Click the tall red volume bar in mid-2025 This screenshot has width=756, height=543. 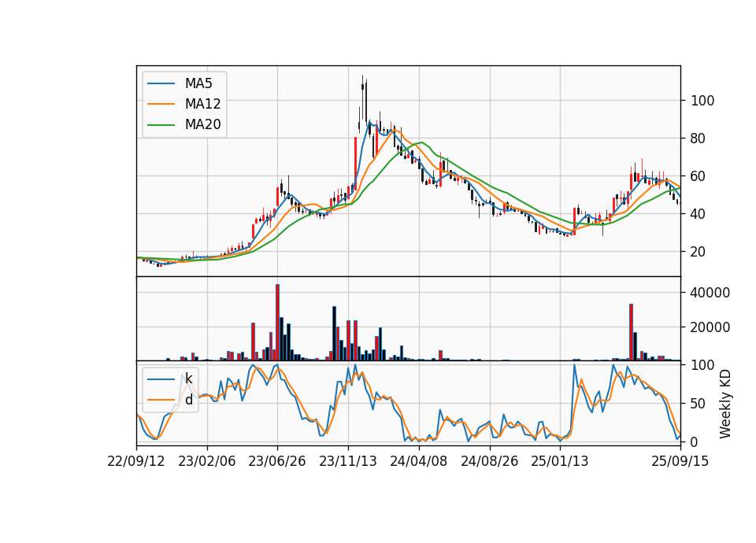pyautogui.click(x=631, y=332)
